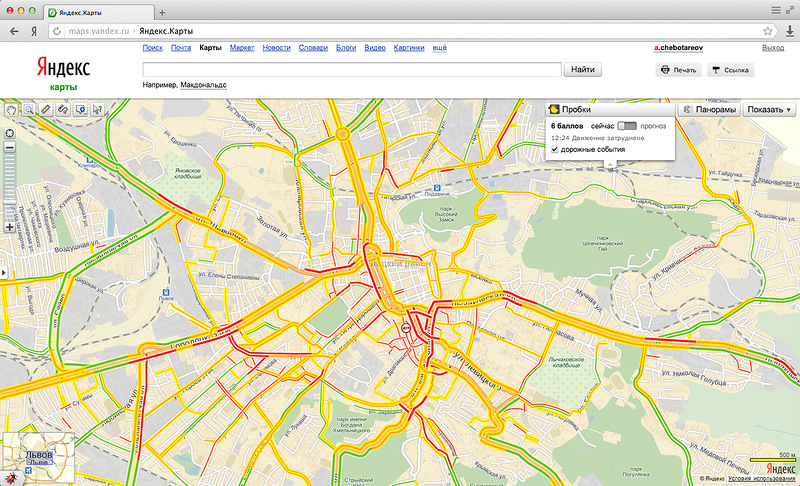Viewport: 800px width, 486px height.
Task: Click the Львов railway station icon
Action: pyautogui.click(x=166, y=293)
